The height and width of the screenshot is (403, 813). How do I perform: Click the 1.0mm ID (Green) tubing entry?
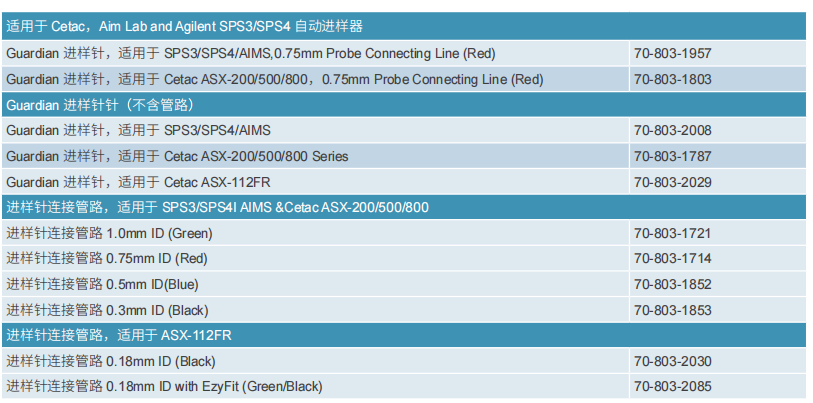(109, 233)
